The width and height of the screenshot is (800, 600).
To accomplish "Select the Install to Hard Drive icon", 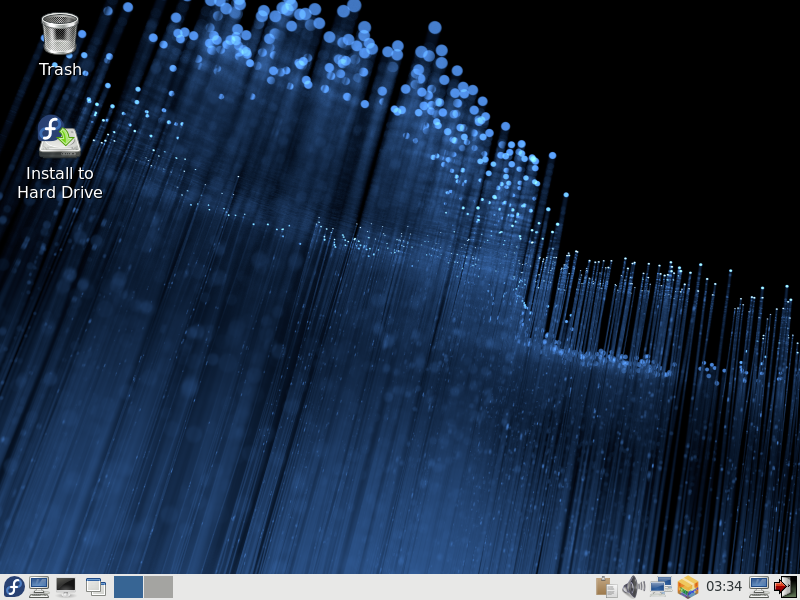I will [59, 137].
